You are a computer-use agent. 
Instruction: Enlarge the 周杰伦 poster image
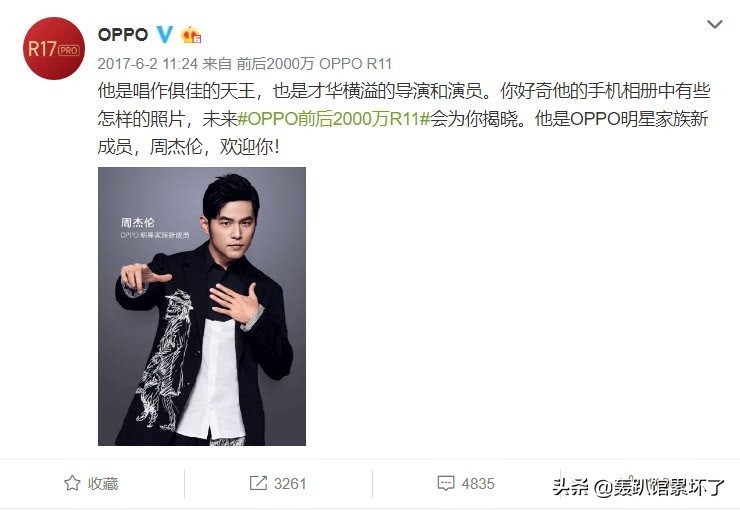click(x=202, y=306)
